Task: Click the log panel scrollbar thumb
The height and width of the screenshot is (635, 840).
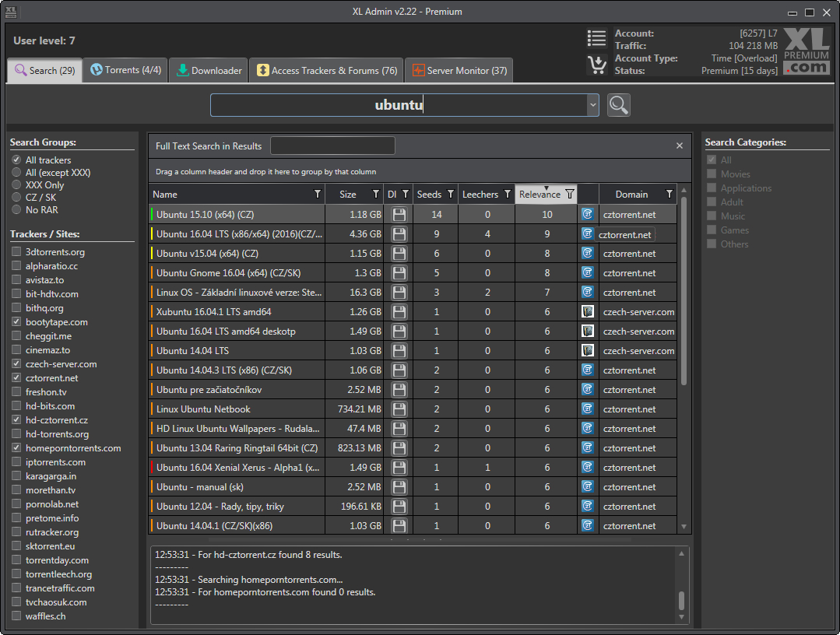Action: click(681, 600)
